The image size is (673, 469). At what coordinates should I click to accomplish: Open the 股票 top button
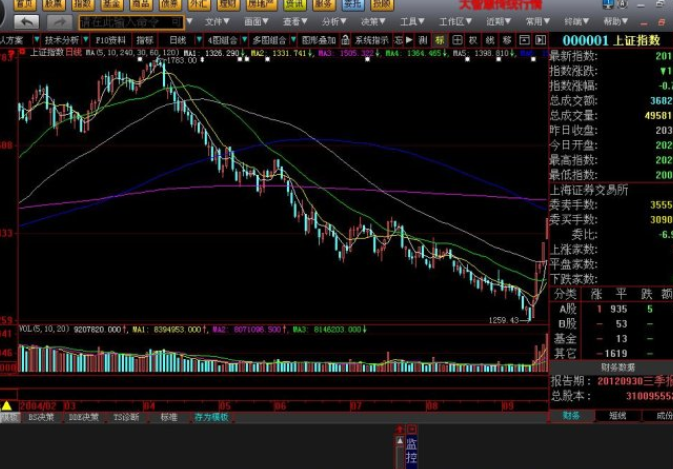54,4
